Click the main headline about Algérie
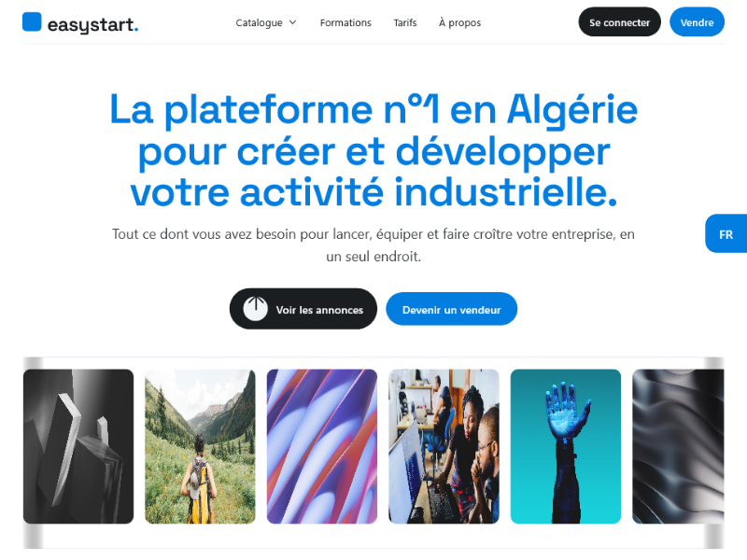 (373, 150)
